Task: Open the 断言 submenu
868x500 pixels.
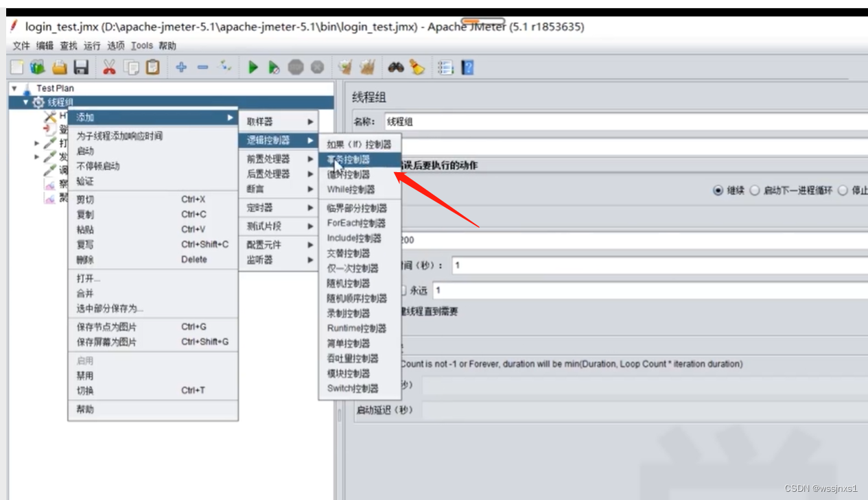Action: [279, 189]
